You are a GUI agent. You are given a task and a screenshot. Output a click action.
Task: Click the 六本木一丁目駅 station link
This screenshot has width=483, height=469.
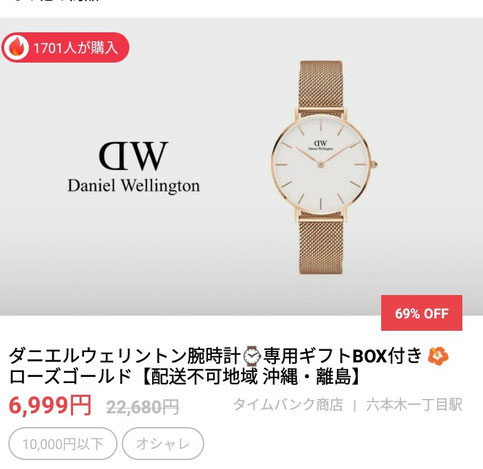pos(414,405)
